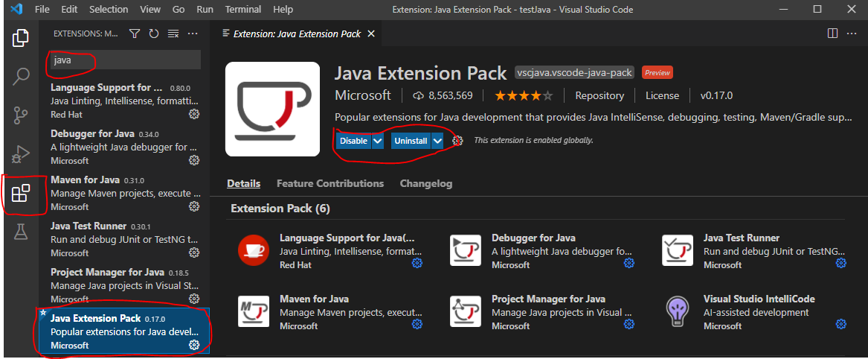Open the Source Control view

click(21, 115)
